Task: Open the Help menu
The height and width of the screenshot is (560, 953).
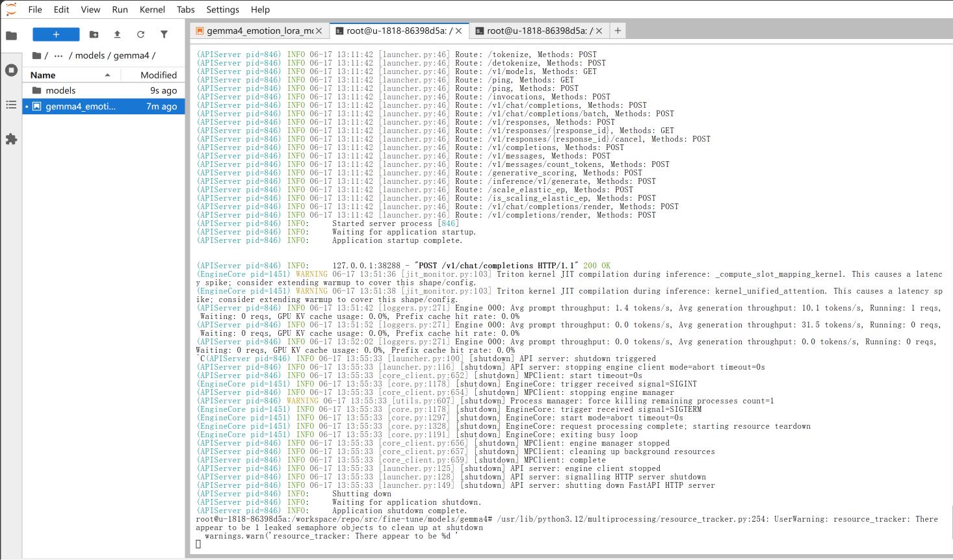Action: tap(260, 10)
